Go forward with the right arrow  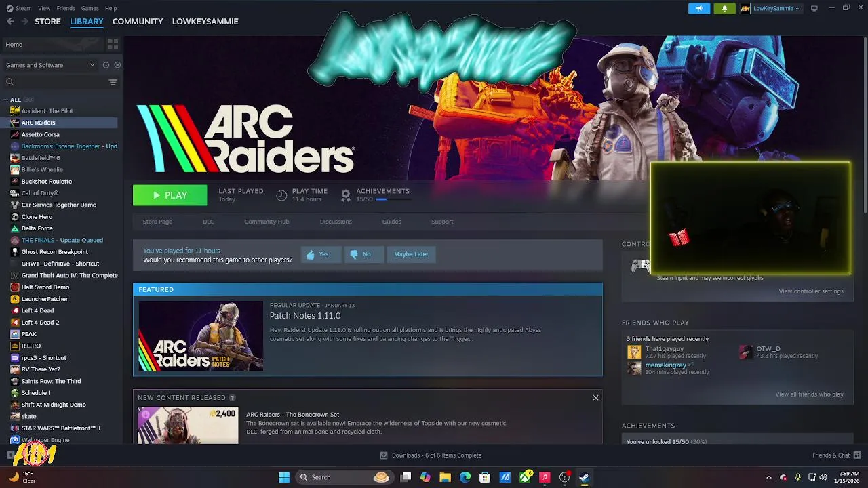click(x=24, y=22)
